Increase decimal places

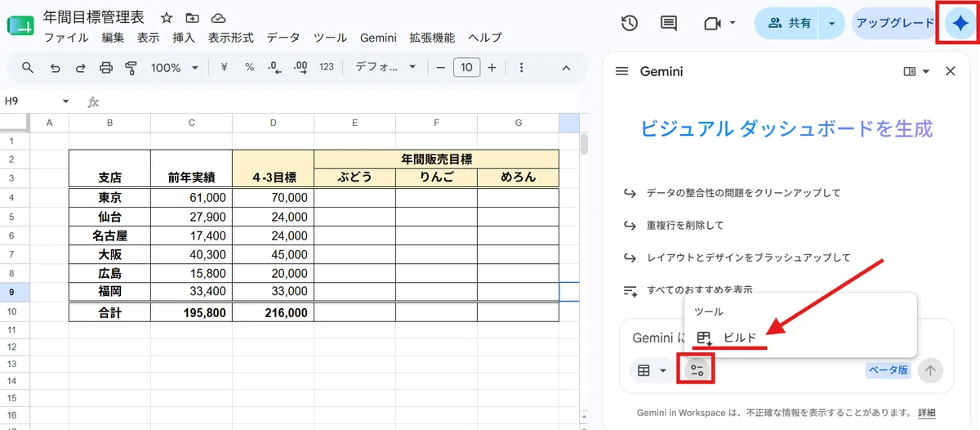(x=300, y=68)
